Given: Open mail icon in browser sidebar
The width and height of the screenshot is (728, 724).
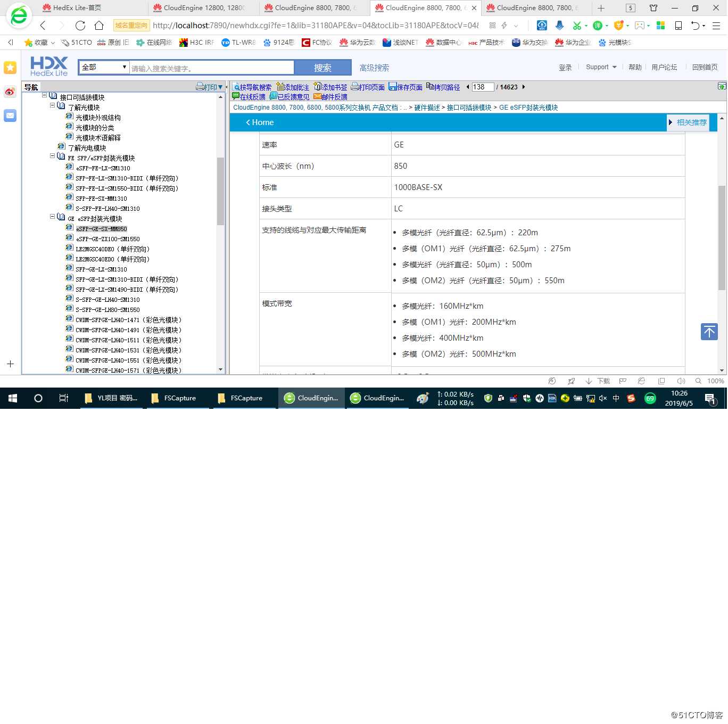Looking at the screenshot, I should pyautogui.click(x=10, y=116).
